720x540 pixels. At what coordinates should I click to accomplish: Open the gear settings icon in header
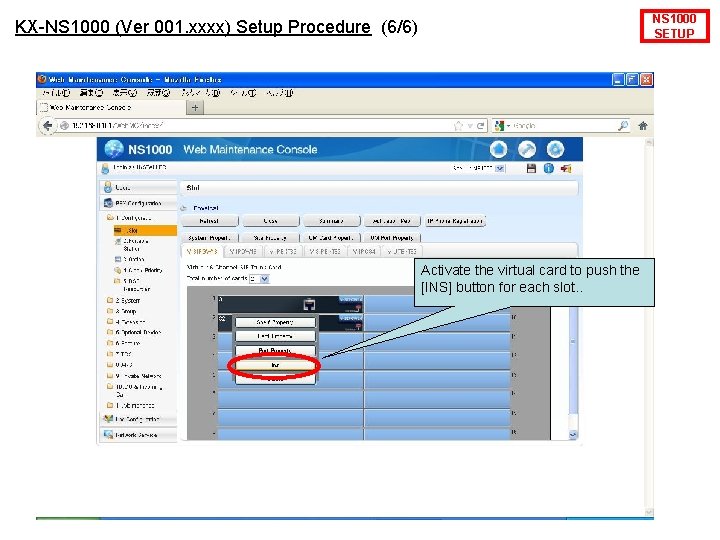pos(555,149)
